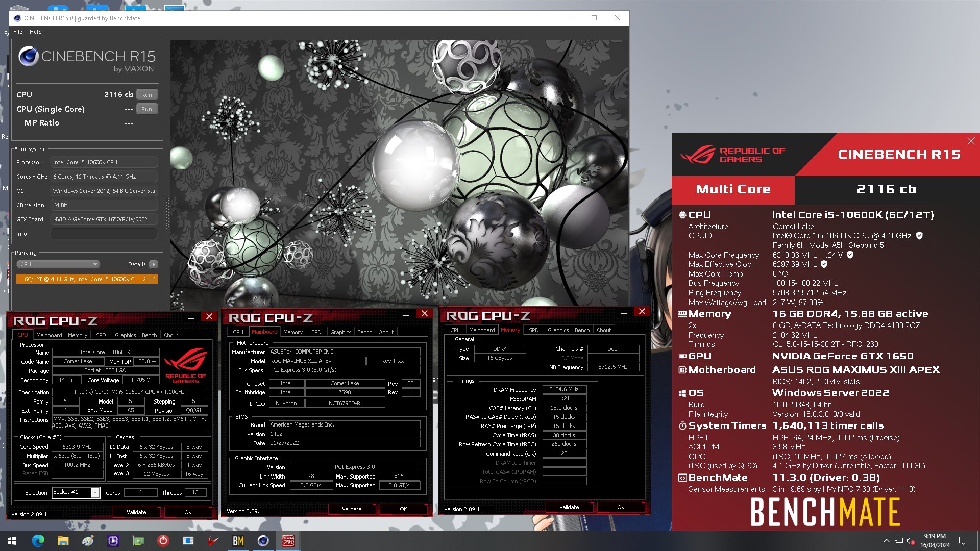Open purple CPU-Z taskbar icon
This screenshot has width=980, height=551.
[113, 541]
